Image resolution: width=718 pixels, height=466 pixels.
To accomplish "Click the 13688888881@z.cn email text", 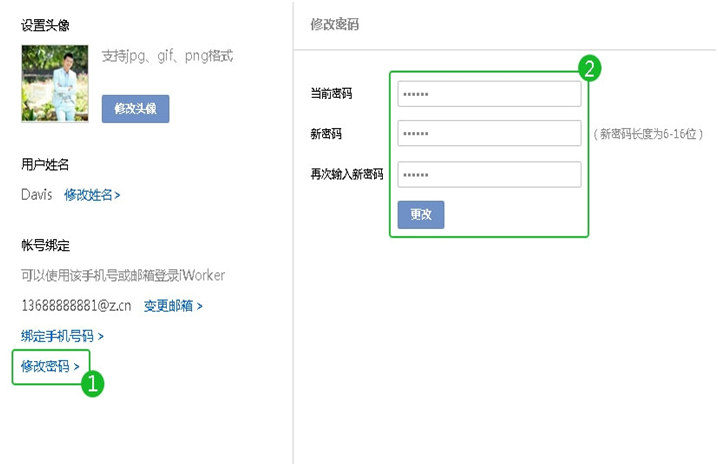I will click(x=76, y=305).
